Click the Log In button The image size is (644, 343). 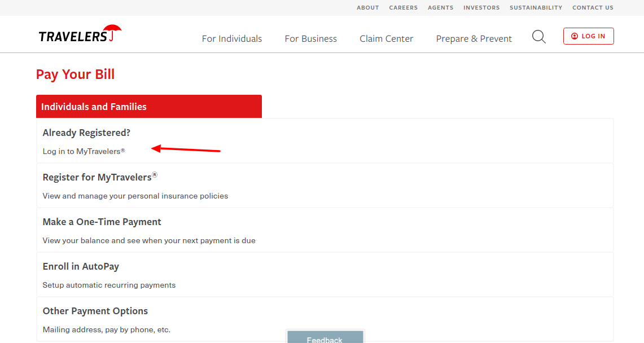click(x=588, y=36)
